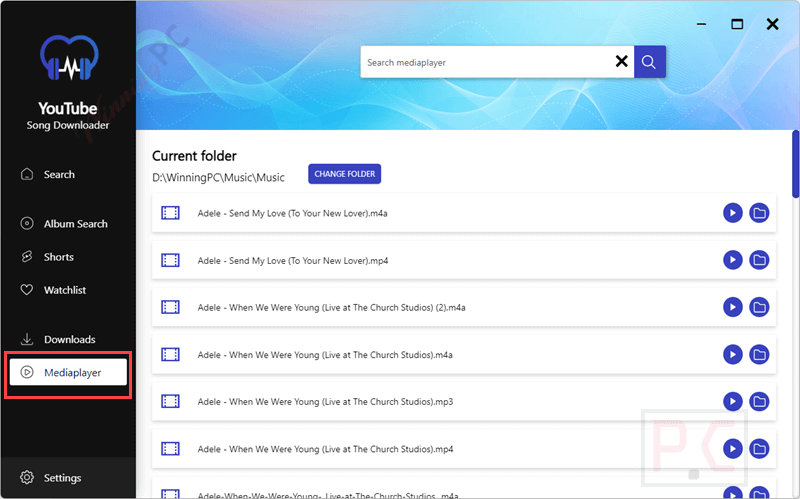Click the D:\WinningPC\Music\Music folder path
This screenshot has height=499, width=800.
pyautogui.click(x=218, y=178)
